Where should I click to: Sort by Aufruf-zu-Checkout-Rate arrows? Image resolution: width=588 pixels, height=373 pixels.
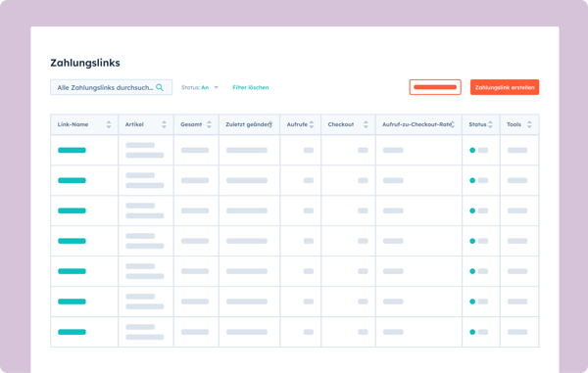tap(453, 124)
